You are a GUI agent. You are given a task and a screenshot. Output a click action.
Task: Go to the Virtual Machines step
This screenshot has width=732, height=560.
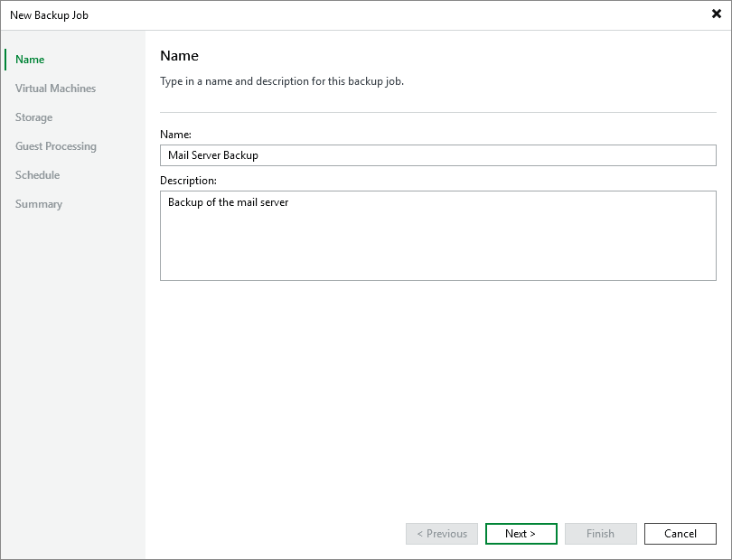pyautogui.click(x=55, y=89)
